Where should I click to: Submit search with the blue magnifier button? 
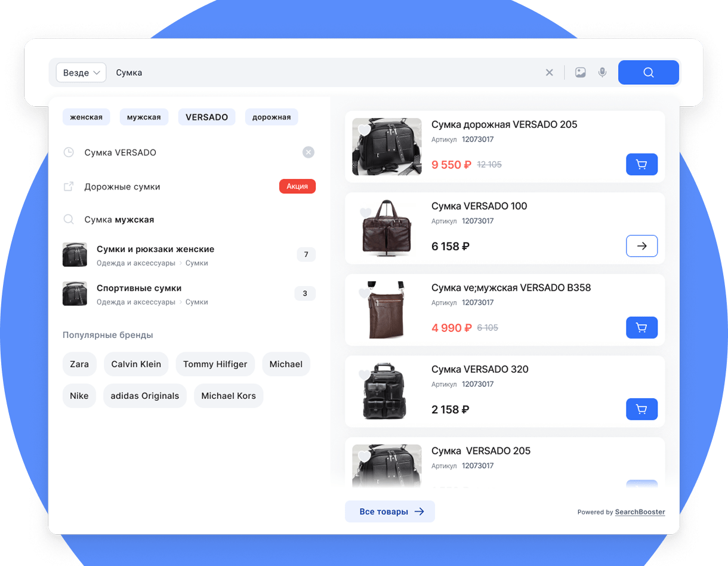[649, 72]
